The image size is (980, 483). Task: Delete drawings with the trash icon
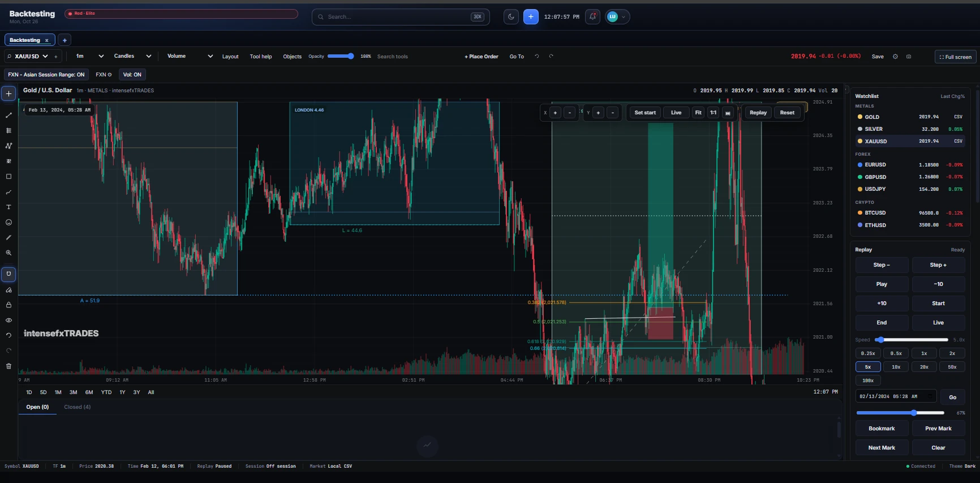click(x=8, y=366)
